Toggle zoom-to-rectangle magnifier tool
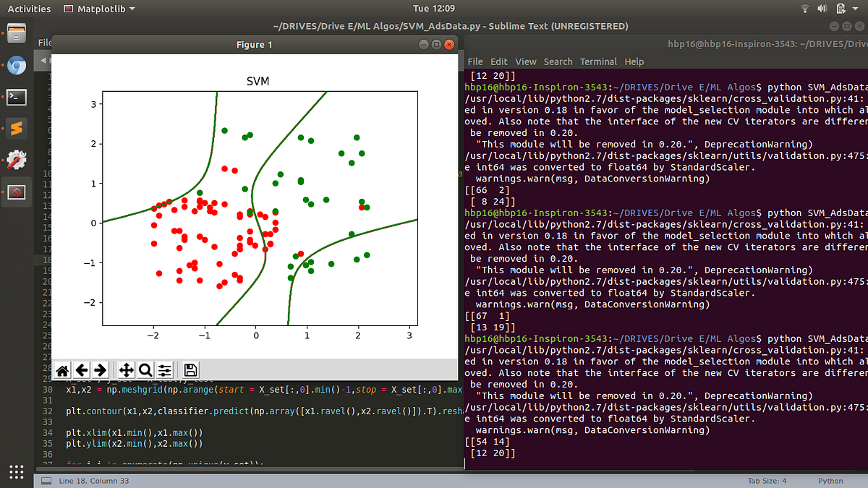This screenshot has height=488, width=868. (145, 370)
